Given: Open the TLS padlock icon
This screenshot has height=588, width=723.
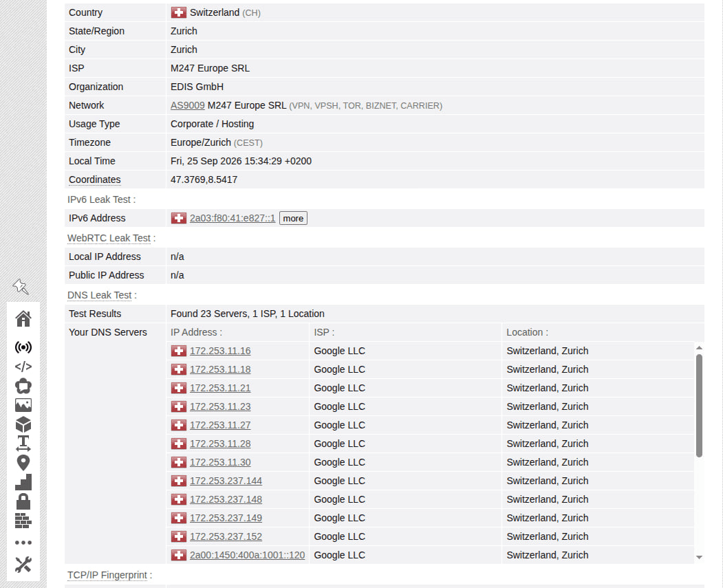Looking at the screenshot, I should (x=23, y=501).
